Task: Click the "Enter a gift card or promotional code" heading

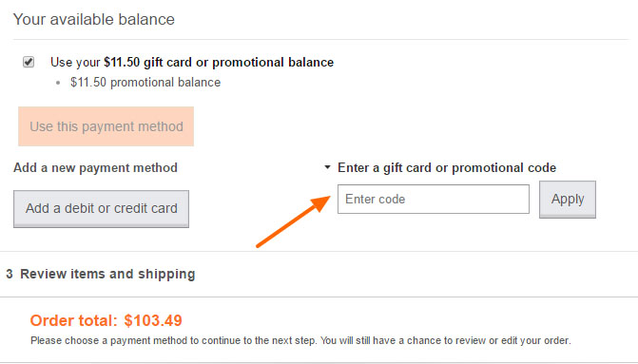Action: [x=447, y=167]
